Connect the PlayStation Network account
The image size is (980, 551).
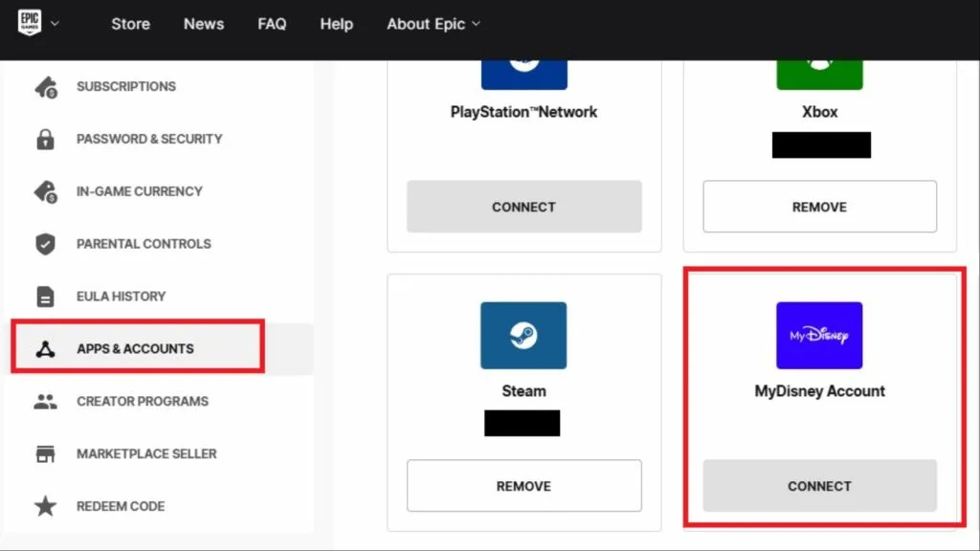click(x=523, y=207)
